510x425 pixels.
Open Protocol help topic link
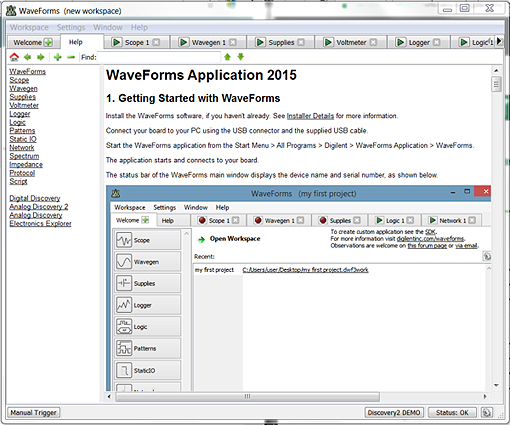22,173
